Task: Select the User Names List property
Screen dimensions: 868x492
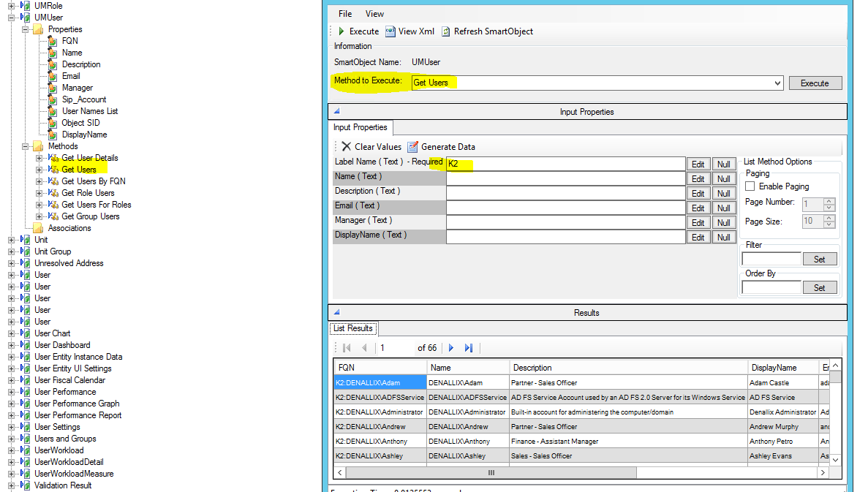Action: (90, 111)
